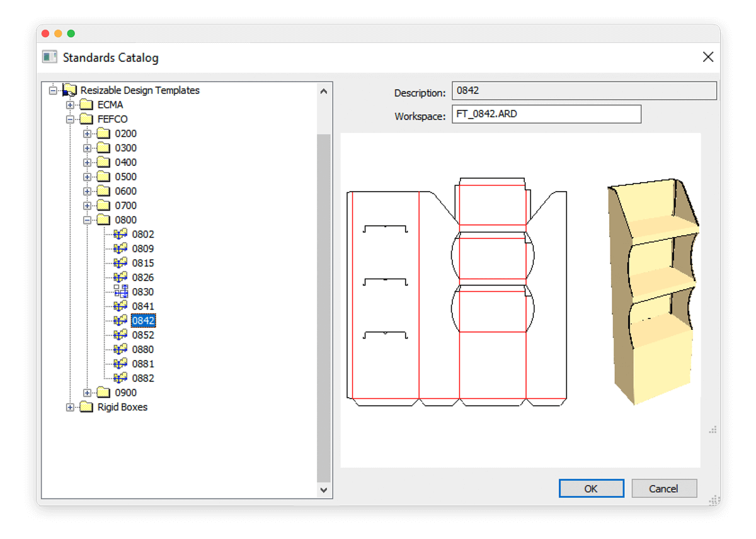756x539 pixels.
Task: Click the ECMA folder icon
Action: 86,105
